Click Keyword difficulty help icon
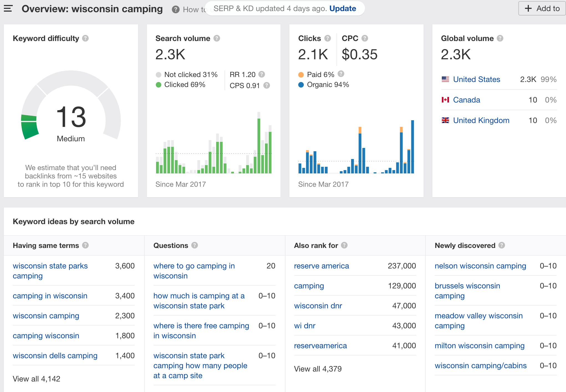This screenshot has height=392, width=566. (86, 38)
